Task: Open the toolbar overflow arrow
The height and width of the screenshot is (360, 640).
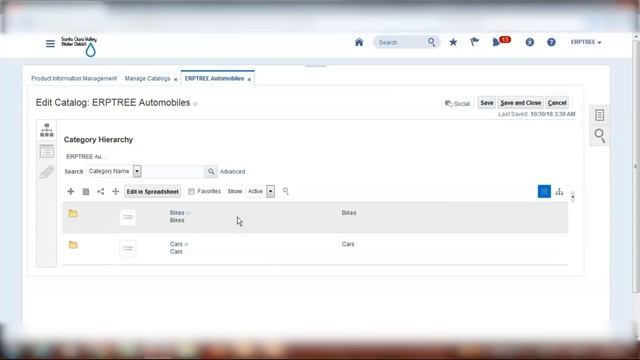Action: (x=573, y=196)
